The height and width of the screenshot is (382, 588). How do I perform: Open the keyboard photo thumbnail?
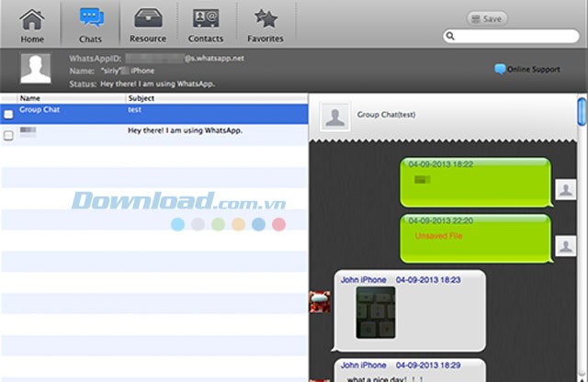point(376,312)
